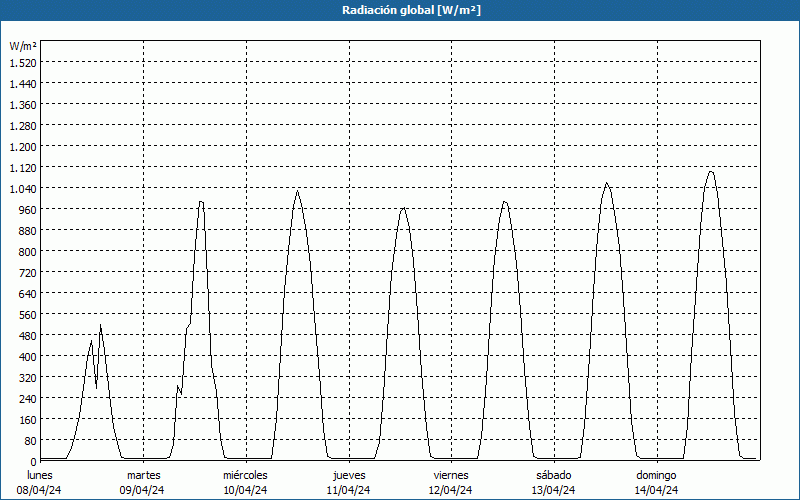
Task: Click the 13/04/24 date label
Action: 554,490
